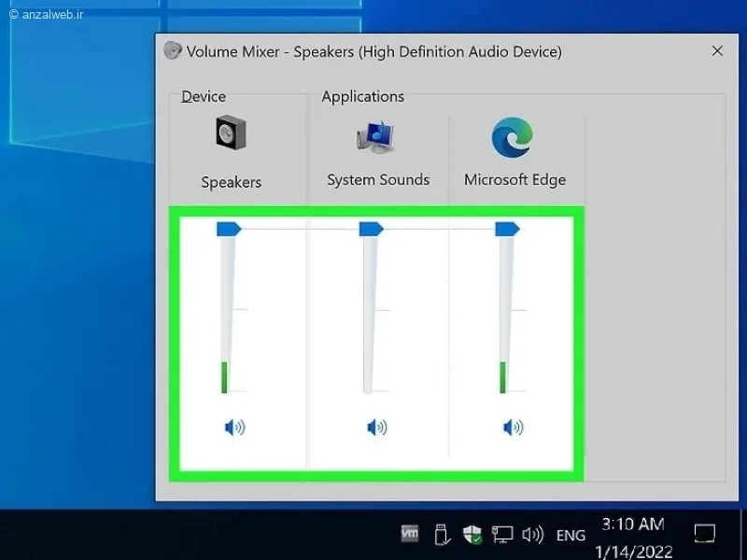This screenshot has height=560, width=747.
Task: Click the VMware tools tray icon
Action: (410, 533)
